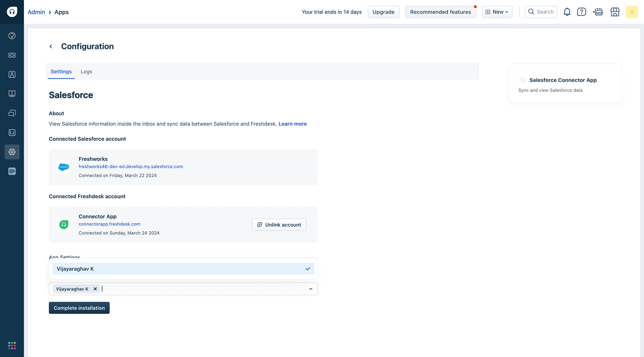Image resolution: width=644 pixels, height=357 pixels.
Task: Click Unlink account button
Action: [279, 225]
